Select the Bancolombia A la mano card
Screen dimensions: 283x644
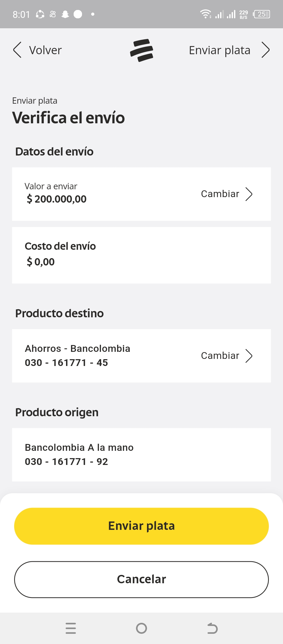click(x=141, y=455)
